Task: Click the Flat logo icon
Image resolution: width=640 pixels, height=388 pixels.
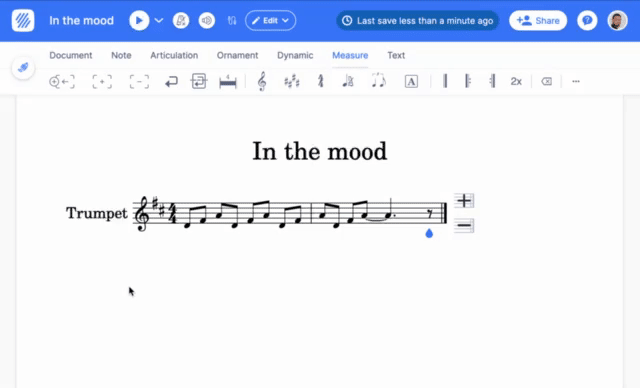Action: (23, 20)
